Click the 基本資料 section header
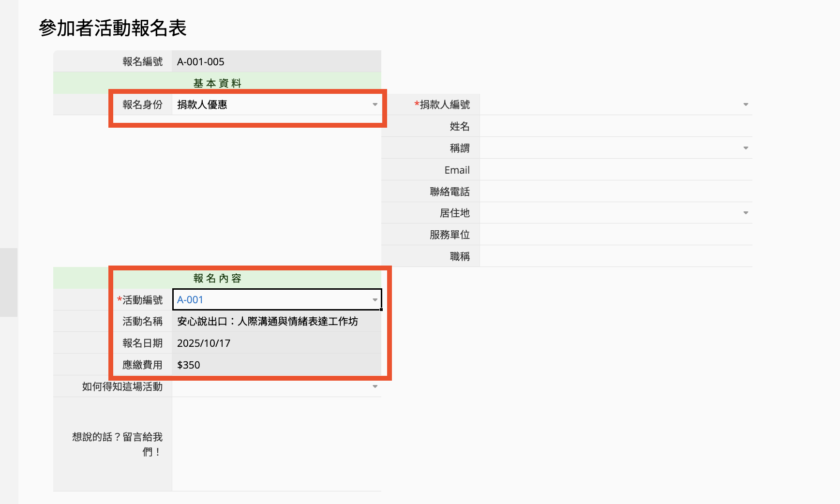 217,83
